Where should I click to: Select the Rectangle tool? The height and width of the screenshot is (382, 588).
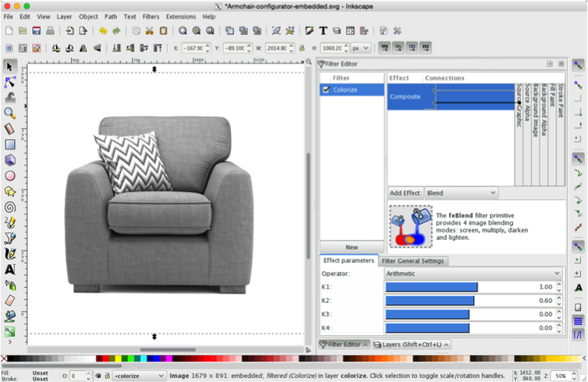tap(10, 145)
